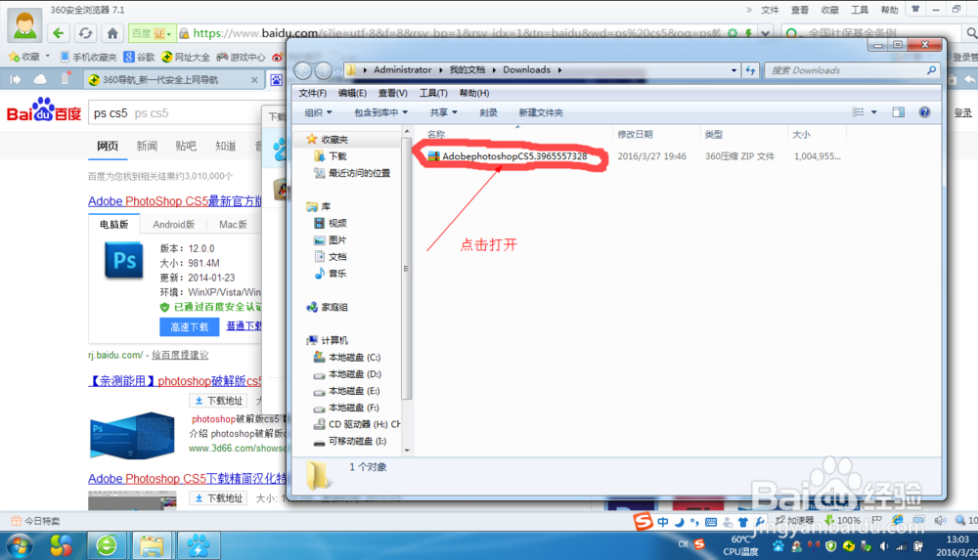The image size is (978, 560).
Task: Open the 谷歌 bookmark
Action: click(x=139, y=57)
